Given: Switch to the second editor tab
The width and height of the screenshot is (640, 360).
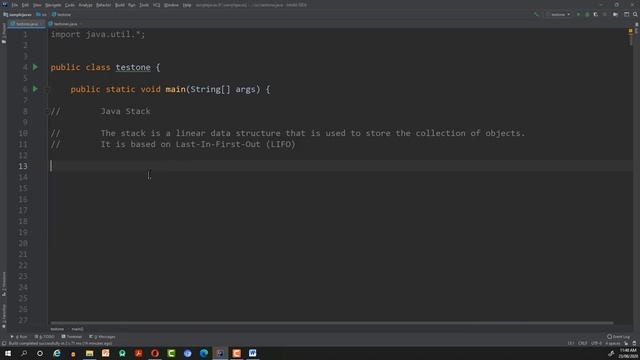Looking at the screenshot, I should [64, 24].
